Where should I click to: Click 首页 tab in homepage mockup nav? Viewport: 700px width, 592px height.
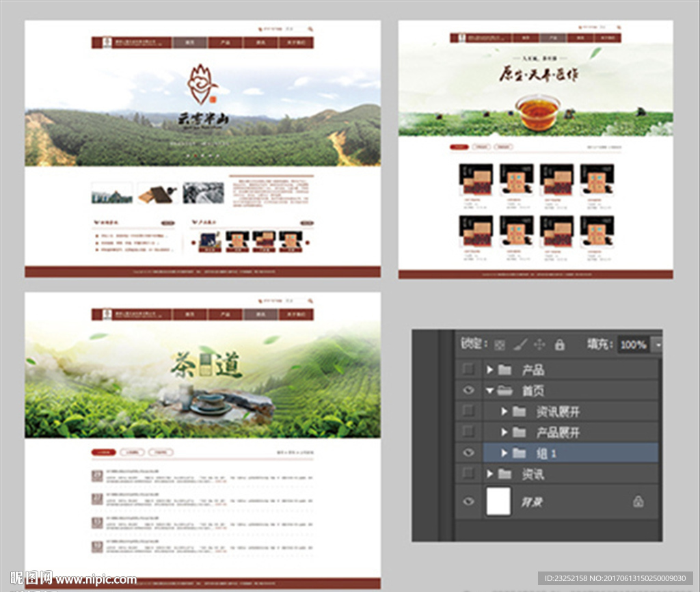tap(190, 42)
